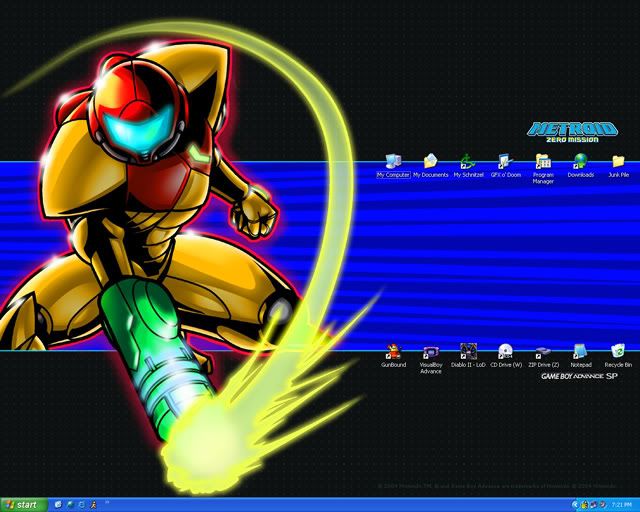
Task: Launch the running man quick launch icon
Action: 93,505
